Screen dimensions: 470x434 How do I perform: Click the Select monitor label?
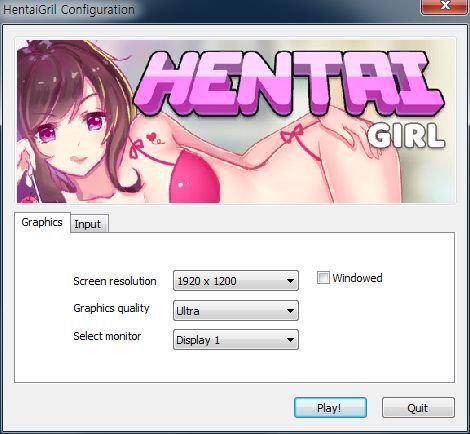107,336
